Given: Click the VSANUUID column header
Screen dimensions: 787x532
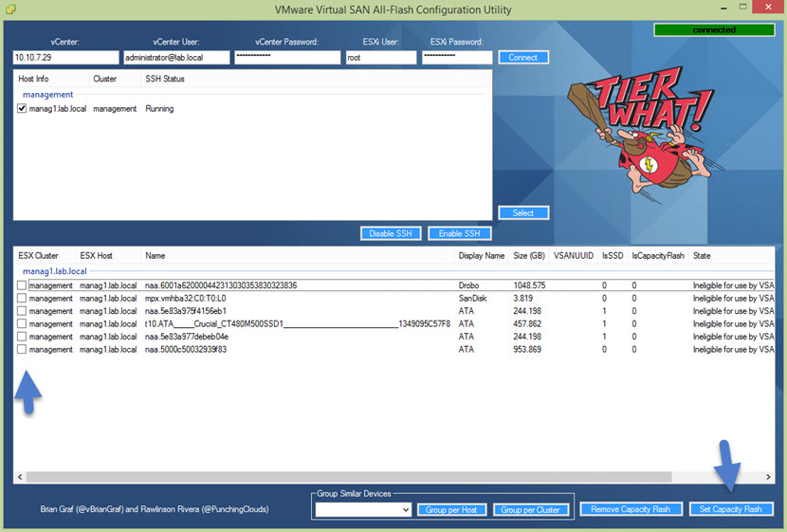Looking at the screenshot, I should (x=574, y=255).
